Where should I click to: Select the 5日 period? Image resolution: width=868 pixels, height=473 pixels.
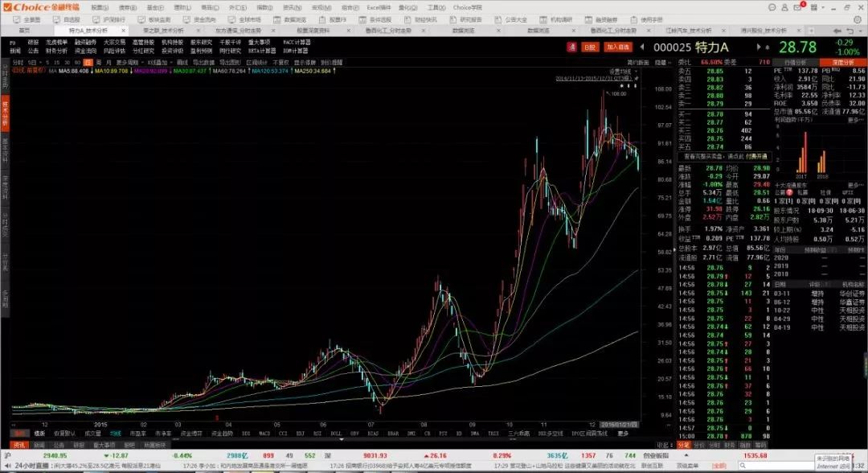[32, 63]
